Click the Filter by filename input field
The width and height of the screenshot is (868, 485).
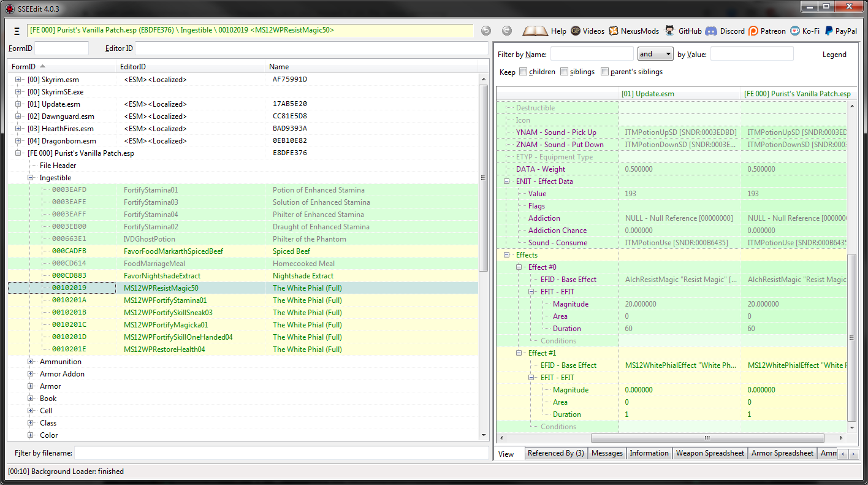[281, 453]
